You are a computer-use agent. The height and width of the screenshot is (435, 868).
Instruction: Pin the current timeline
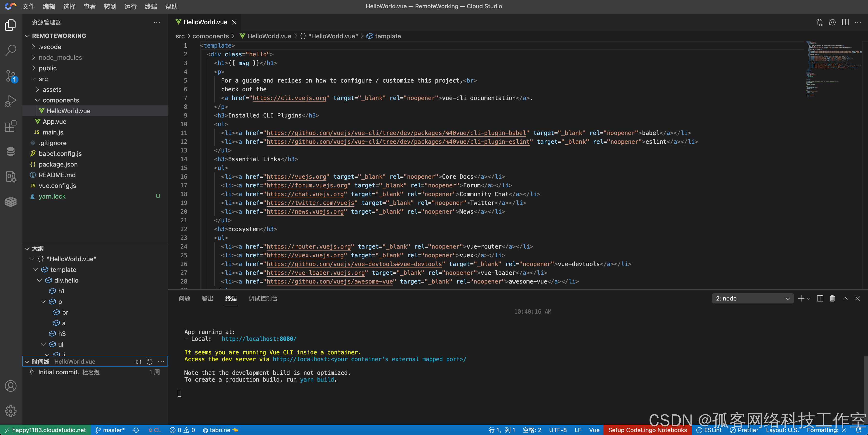pyautogui.click(x=138, y=361)
